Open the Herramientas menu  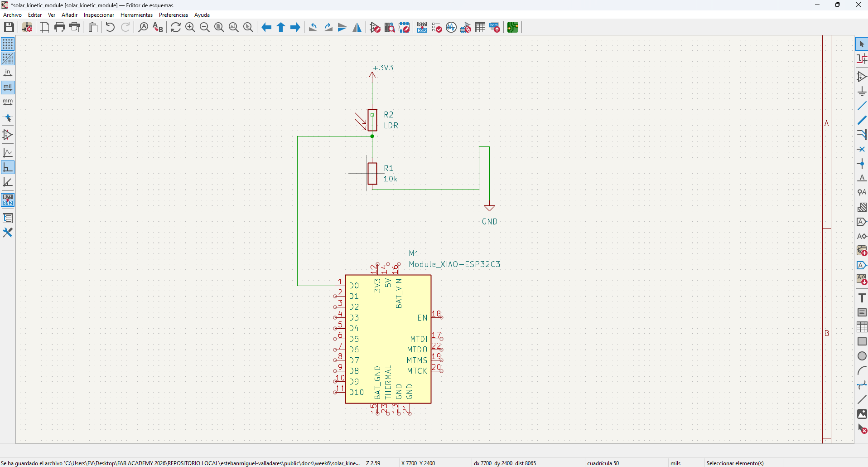[136, 15]
